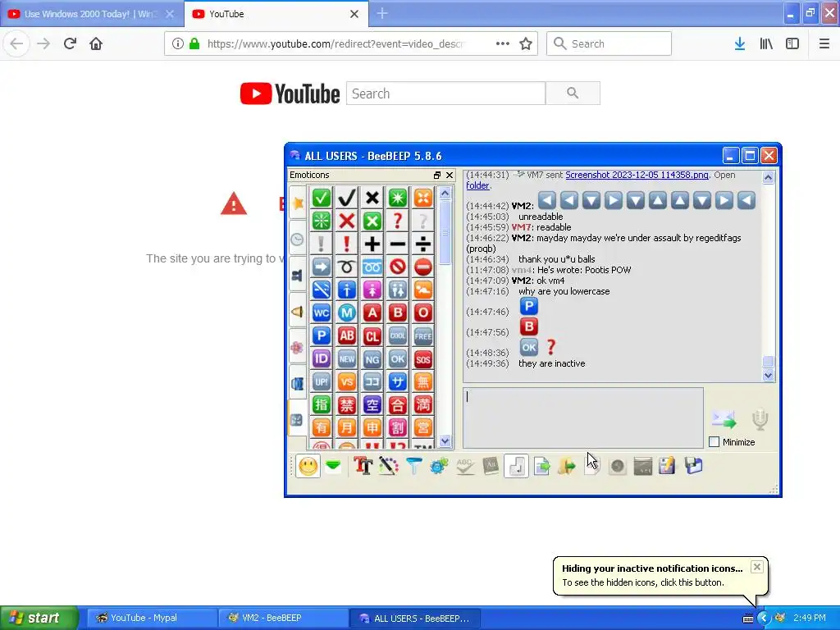The image size is (840, 630).
Task: Open the font chooser (TT icon)
Action: (363, 466)
